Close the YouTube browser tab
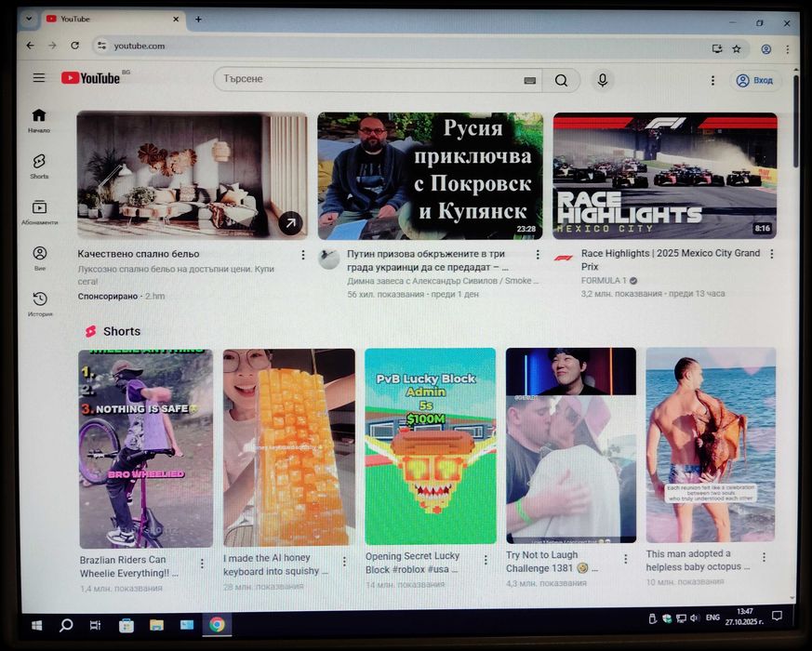The image size is (812, 651). click(x=176, y=20)
